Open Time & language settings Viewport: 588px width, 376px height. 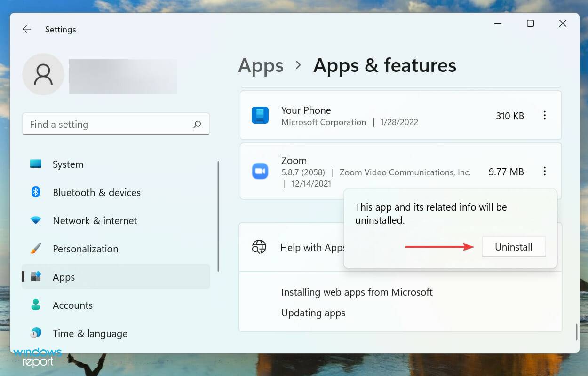36,333
